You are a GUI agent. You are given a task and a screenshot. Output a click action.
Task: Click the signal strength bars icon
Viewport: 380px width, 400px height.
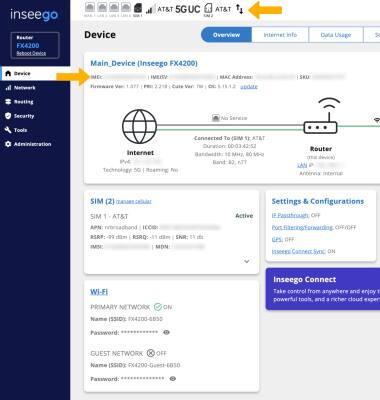(x=150, y=10)
